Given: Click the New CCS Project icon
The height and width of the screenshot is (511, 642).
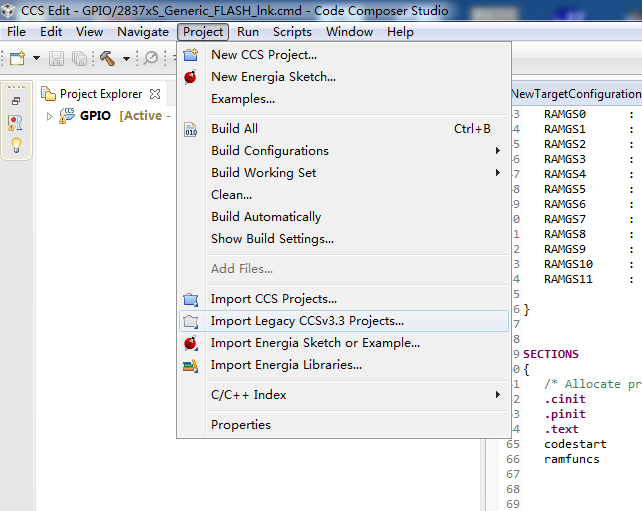Looking at the screenshot, I should click(x=191, y=55).
